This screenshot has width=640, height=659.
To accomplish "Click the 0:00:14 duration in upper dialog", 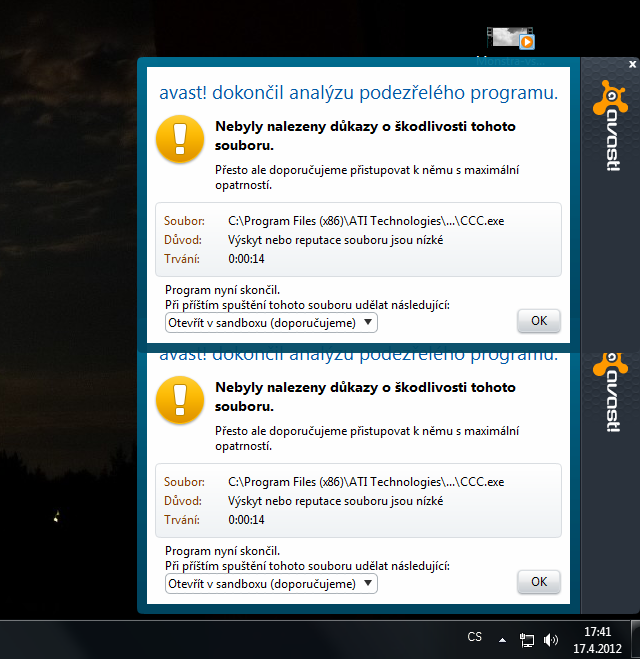I will click(246, 259).
